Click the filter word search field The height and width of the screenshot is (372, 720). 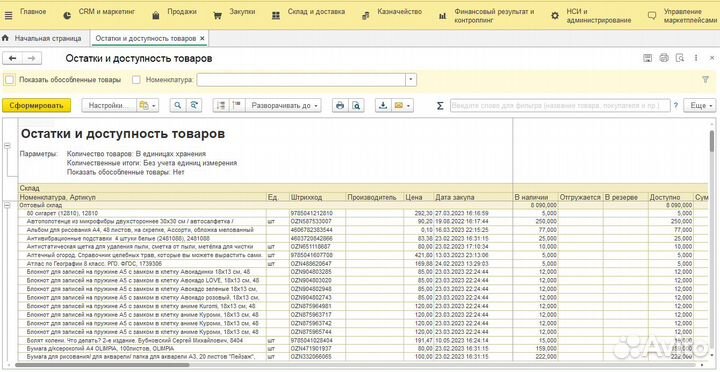(560, 106)
